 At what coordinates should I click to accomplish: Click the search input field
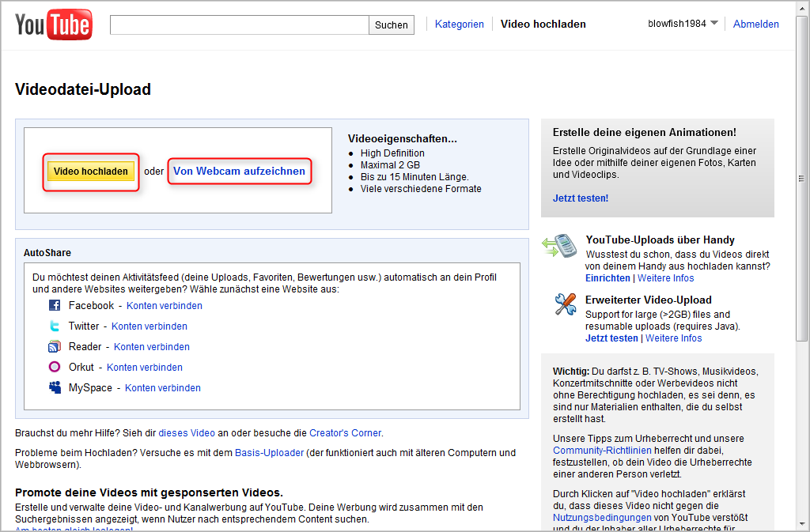pyautogui.click(x=237, y=25)
